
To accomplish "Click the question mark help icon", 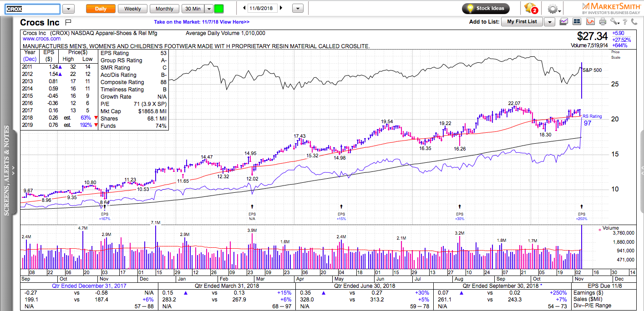I will pos(625,21).
